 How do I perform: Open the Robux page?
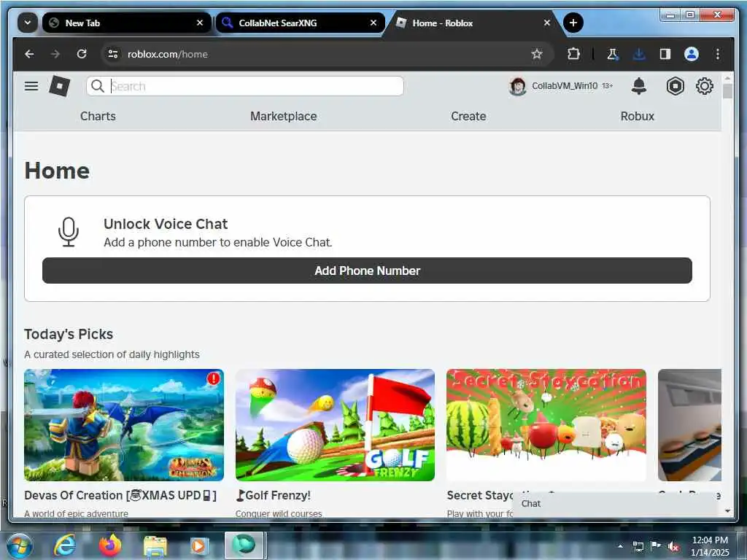tap(637, 116)
